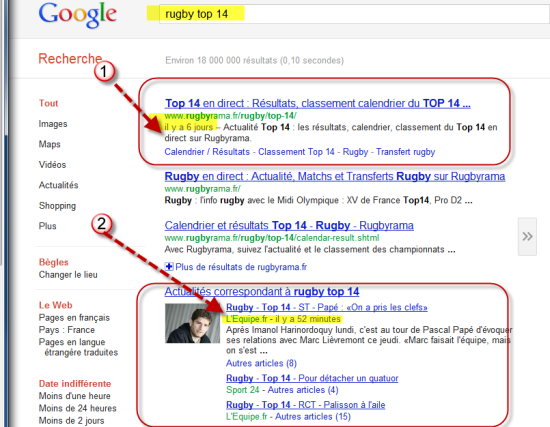Click Autres articles (15) link
550x427 pixels.
click(313, 416)
